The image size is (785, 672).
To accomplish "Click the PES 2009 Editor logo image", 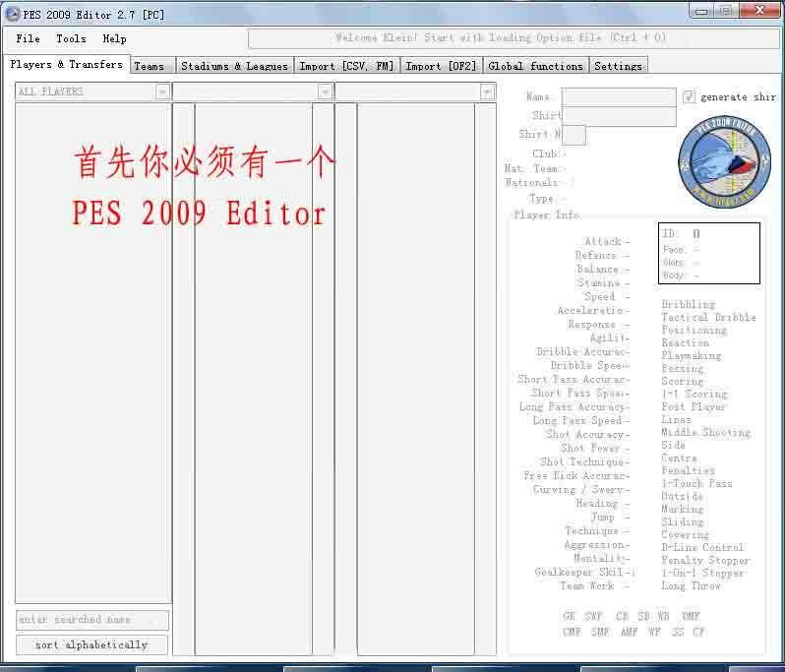I will tap(724, 161).
